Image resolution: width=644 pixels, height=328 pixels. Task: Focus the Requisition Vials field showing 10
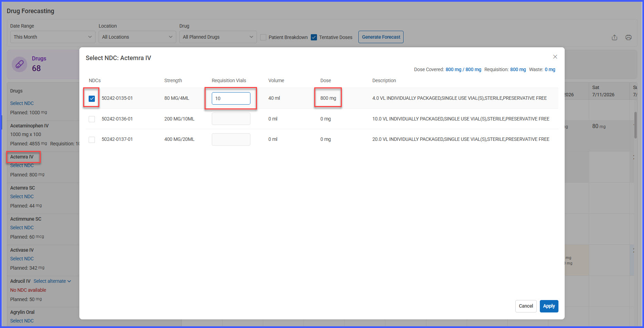231,98
